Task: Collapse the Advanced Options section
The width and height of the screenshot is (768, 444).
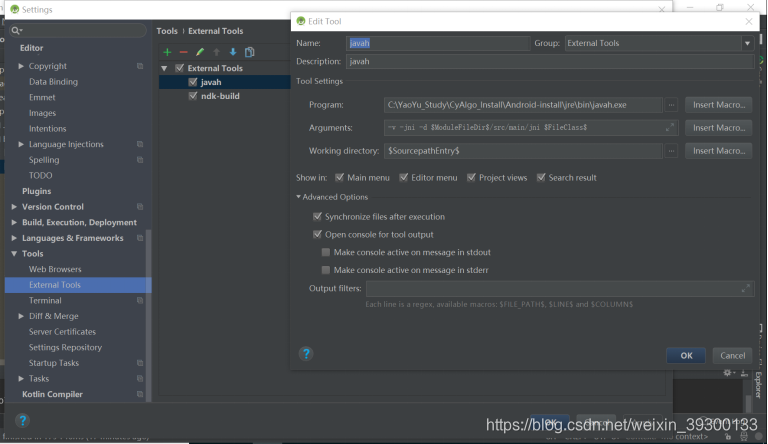Action: click(x=298, y=197)
